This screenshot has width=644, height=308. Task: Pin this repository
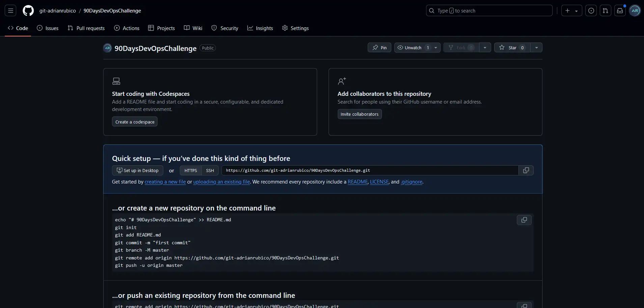click(x=380, y=48)
